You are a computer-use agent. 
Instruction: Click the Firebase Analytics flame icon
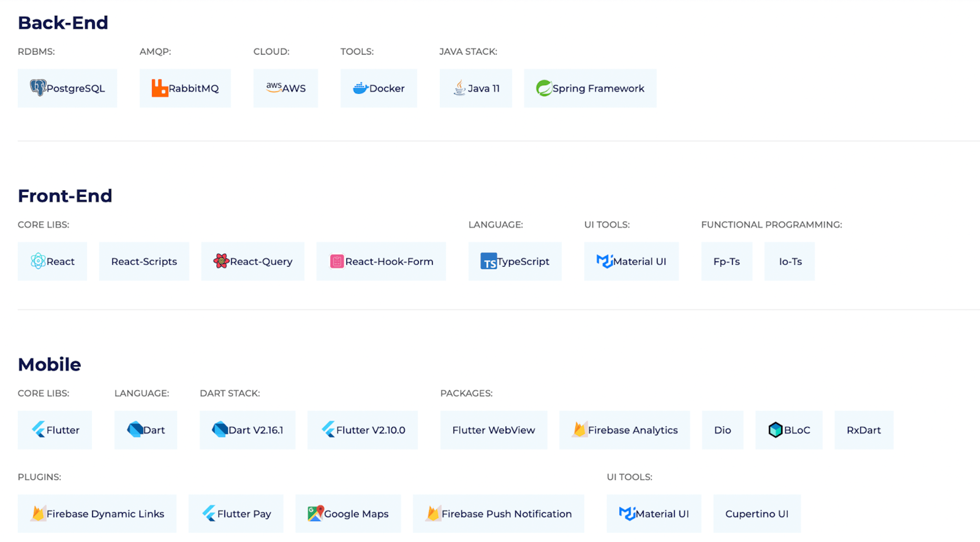(580, 430)
